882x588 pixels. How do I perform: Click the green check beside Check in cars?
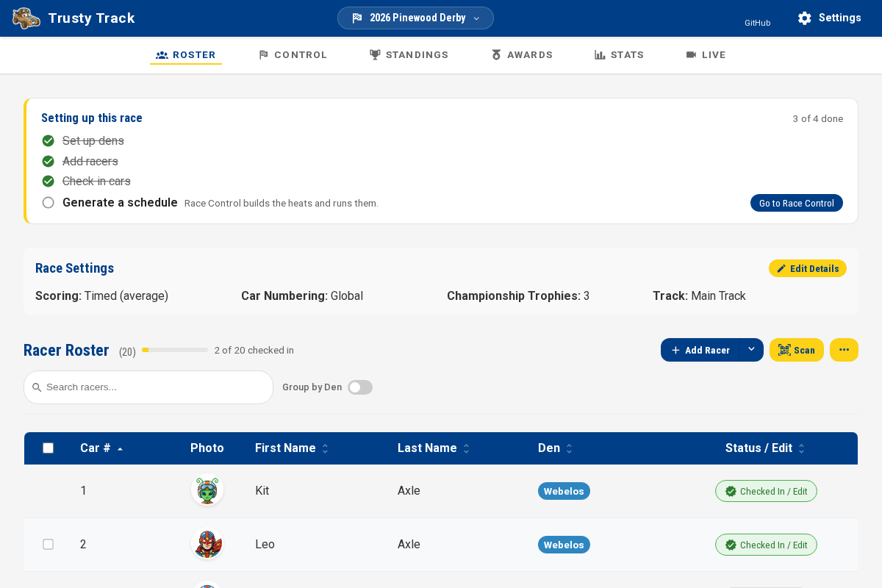(x=49, y=181)
